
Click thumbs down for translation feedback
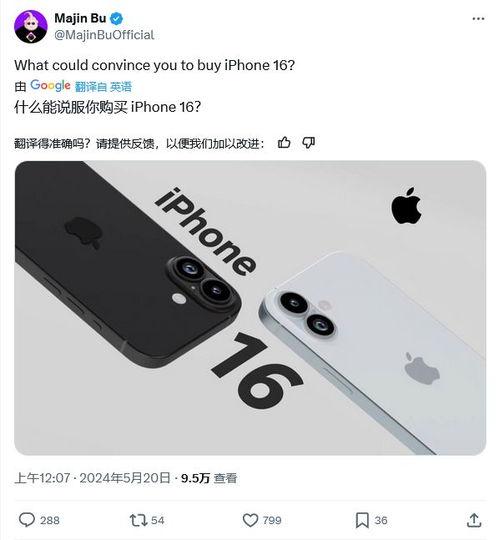tap(308, 143)
